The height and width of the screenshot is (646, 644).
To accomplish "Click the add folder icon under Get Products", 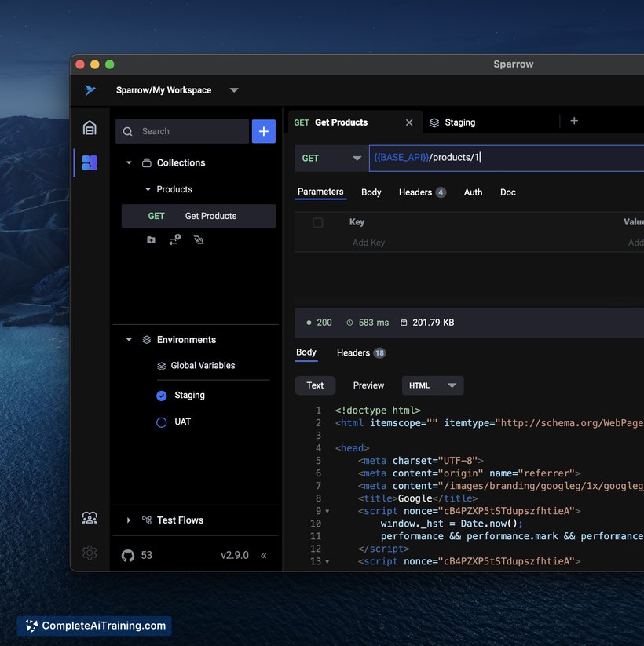I will coord(152,239).
